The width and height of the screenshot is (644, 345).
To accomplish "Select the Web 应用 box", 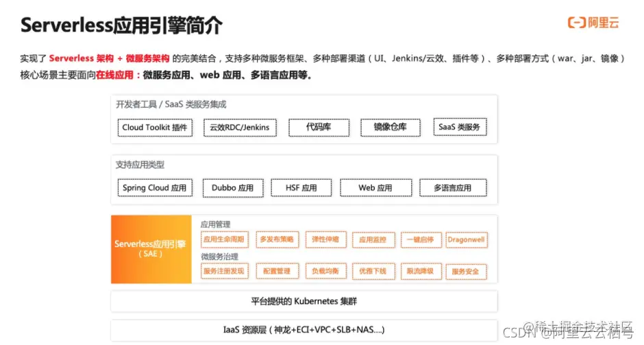I will click(375, 188).
